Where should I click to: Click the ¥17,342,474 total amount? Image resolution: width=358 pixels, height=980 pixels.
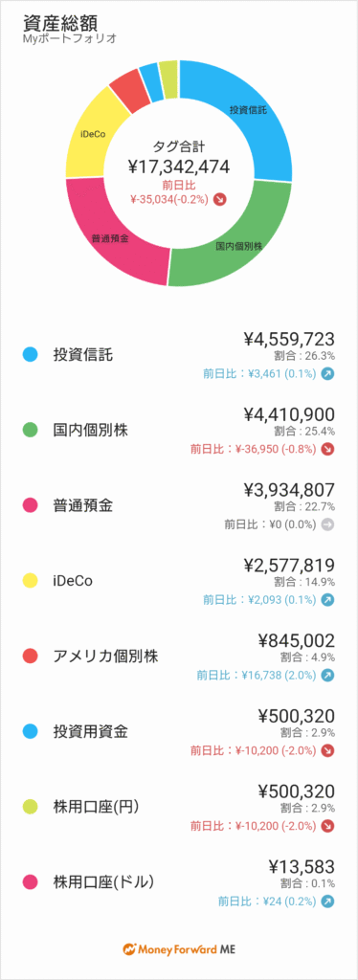[x=179, y=167]
